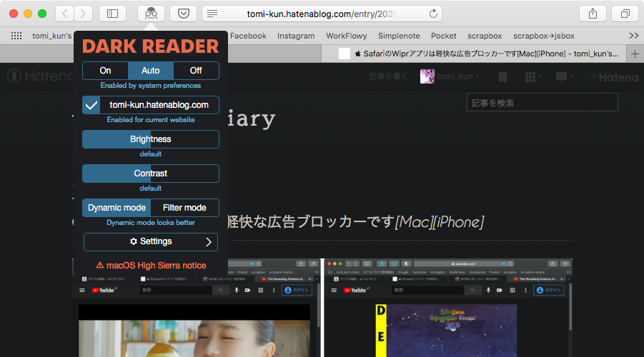The width and height of the screenshot is (644, 357).
Task: Click the Hatena Blog logo at the header left
Action: 40,76
